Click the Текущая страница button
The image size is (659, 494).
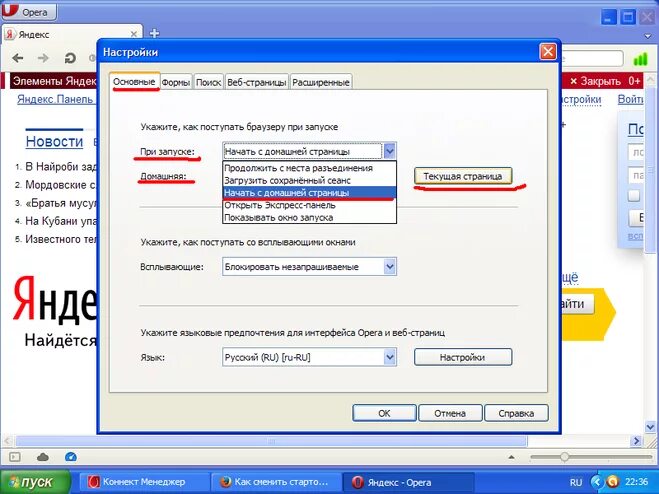tap(463, 176)
